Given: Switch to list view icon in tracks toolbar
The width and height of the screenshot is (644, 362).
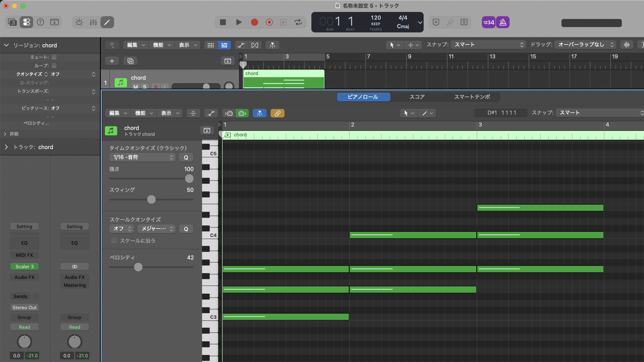Looking at the screenshot, I should [224, 45].
